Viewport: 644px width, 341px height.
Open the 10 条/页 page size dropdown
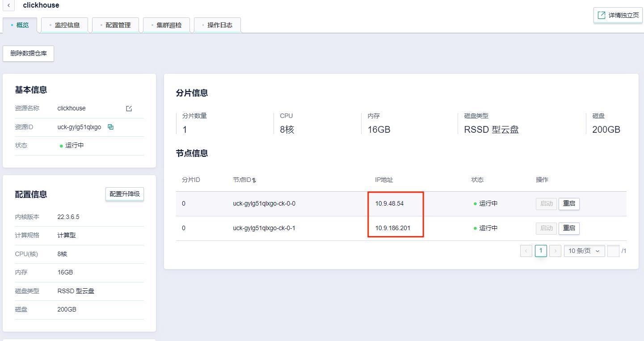pos(584,251)
